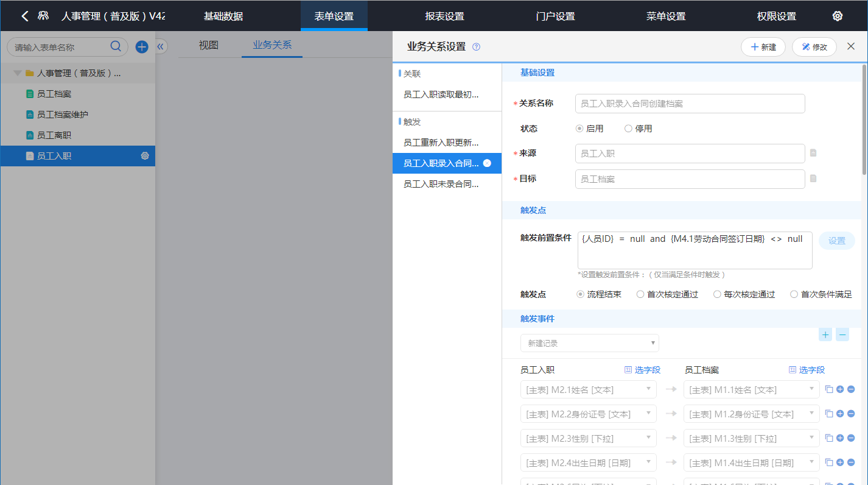The height and width of the screenshot is (485, 868).
Task: Click the 设置 condition button
Action: pyautogui.click(x=837, y=241)
